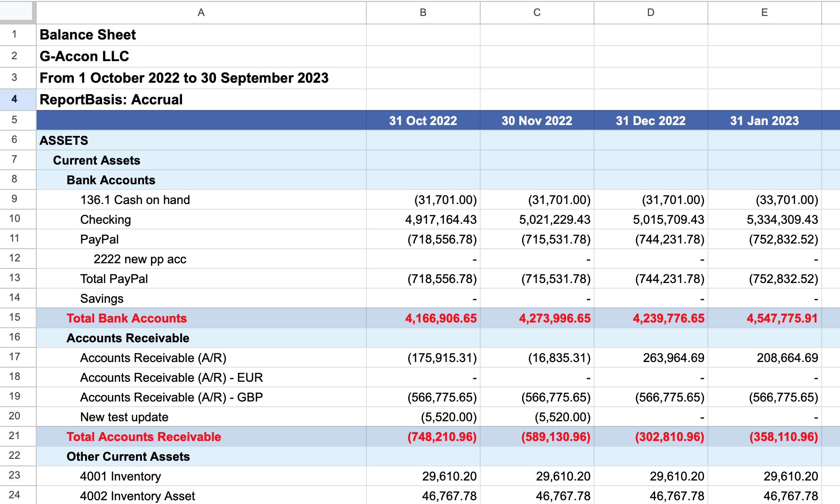Image resolution: width=840 pixels, height=504 pixels.
Task: Click the 'Savings' label cell
Action: point(201,299)
